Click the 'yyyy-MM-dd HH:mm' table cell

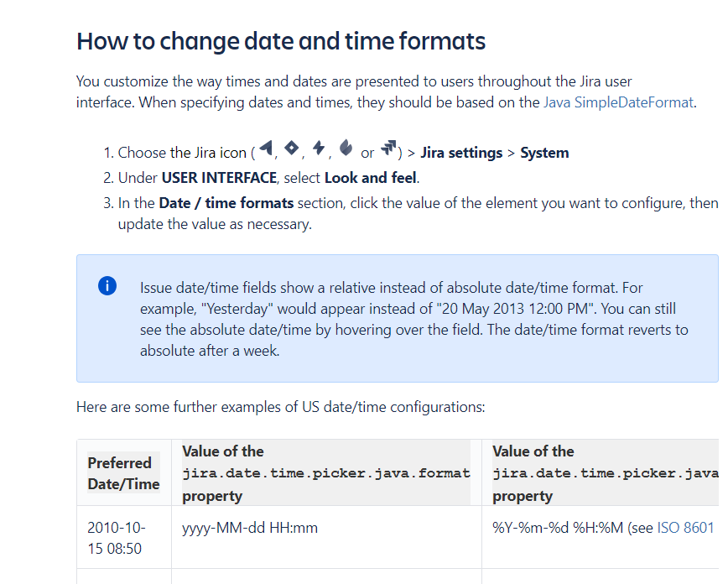250,528
